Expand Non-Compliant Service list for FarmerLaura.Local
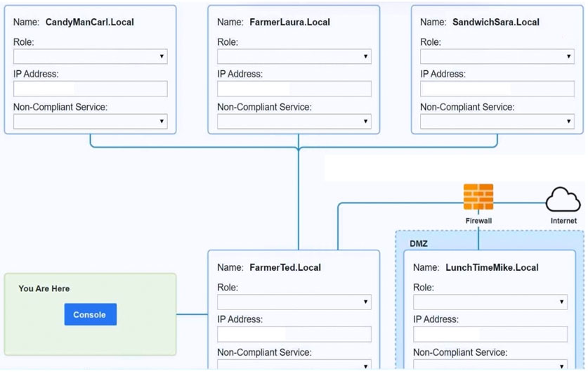Screen dimensions: 588x372 tap(294, 122)
